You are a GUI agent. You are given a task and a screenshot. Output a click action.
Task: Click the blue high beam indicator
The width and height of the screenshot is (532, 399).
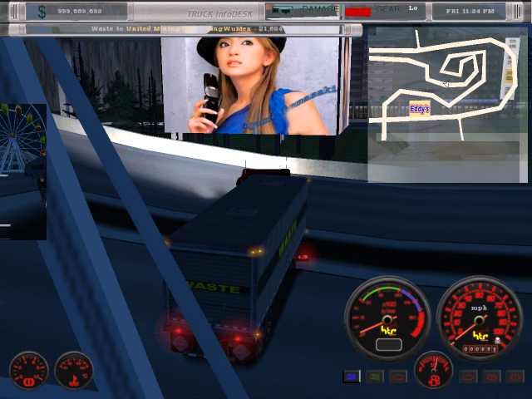tap(352, 377)
